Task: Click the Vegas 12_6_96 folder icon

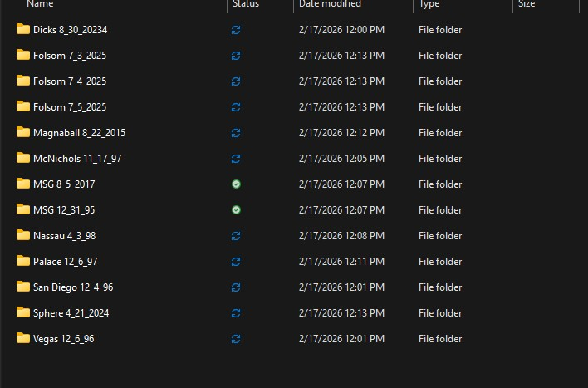Action: (22, 339)
